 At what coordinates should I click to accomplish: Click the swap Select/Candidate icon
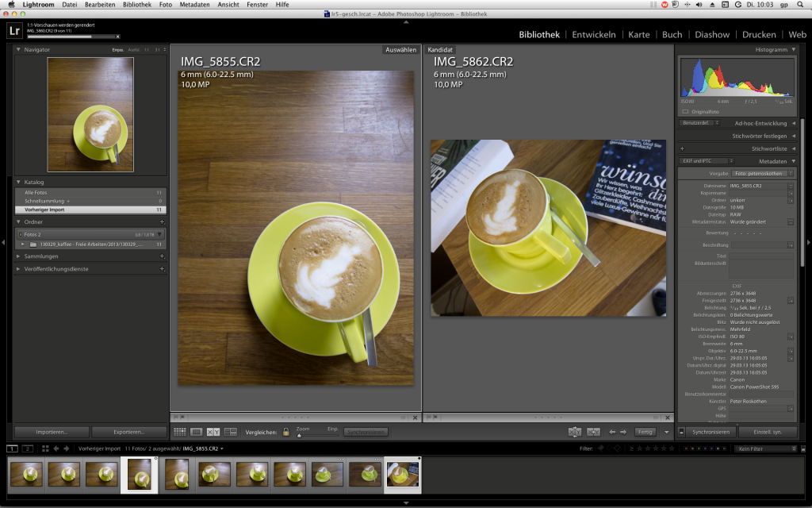[x=576, y=432]
